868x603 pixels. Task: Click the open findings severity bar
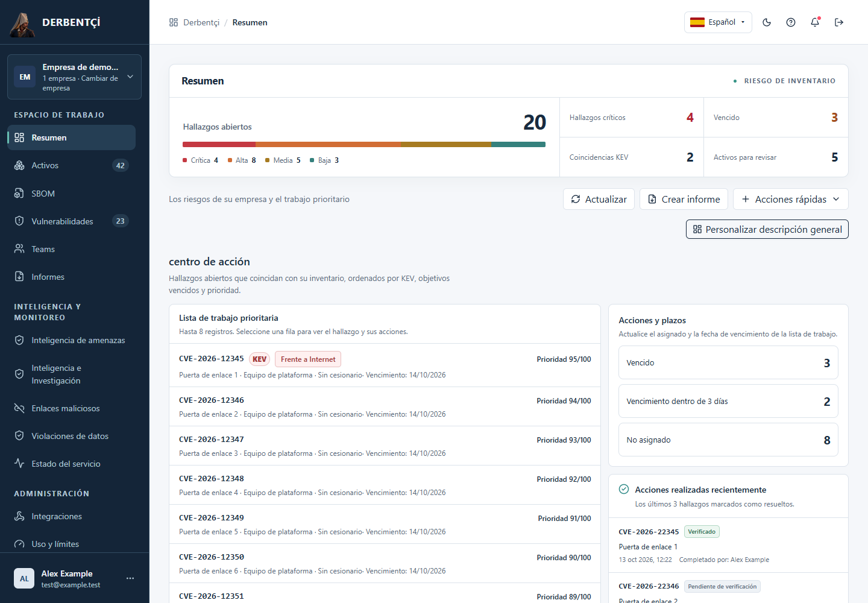click(x=364, y=145)
